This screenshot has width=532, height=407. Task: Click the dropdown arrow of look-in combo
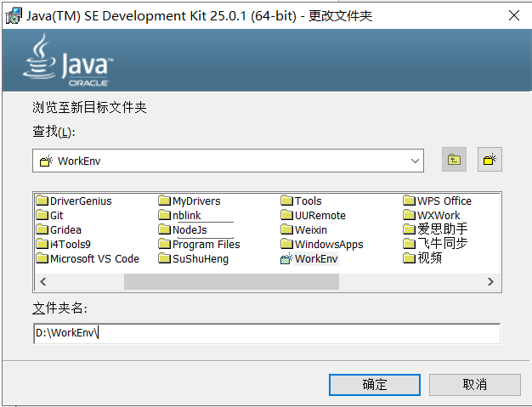click(415, 161)
